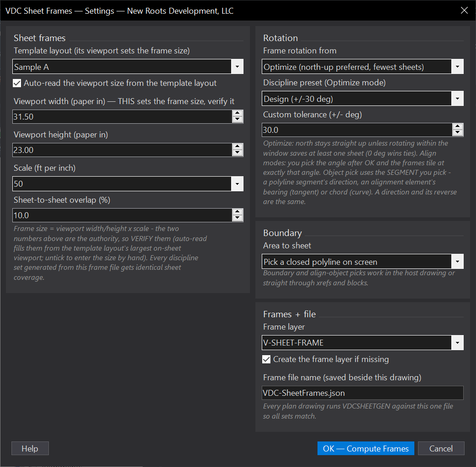Open the Template layout dropdown arrow
Viewport: 476px width, 467px height.
click(x=237, y=67)
